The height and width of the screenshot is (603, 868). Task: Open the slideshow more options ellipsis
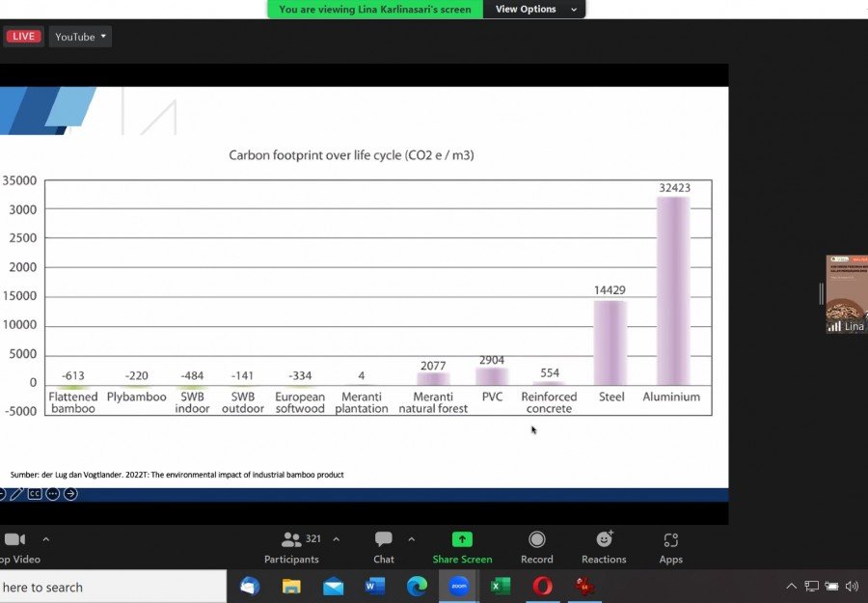click(53, 493)
